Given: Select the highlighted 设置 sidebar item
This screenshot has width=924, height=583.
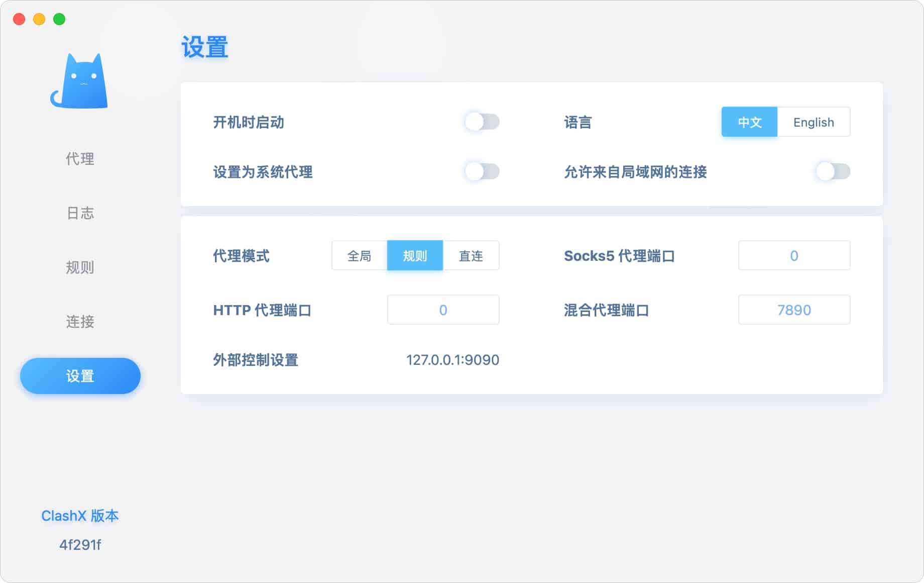Looking at the screenshot, I should coord(80,376).
